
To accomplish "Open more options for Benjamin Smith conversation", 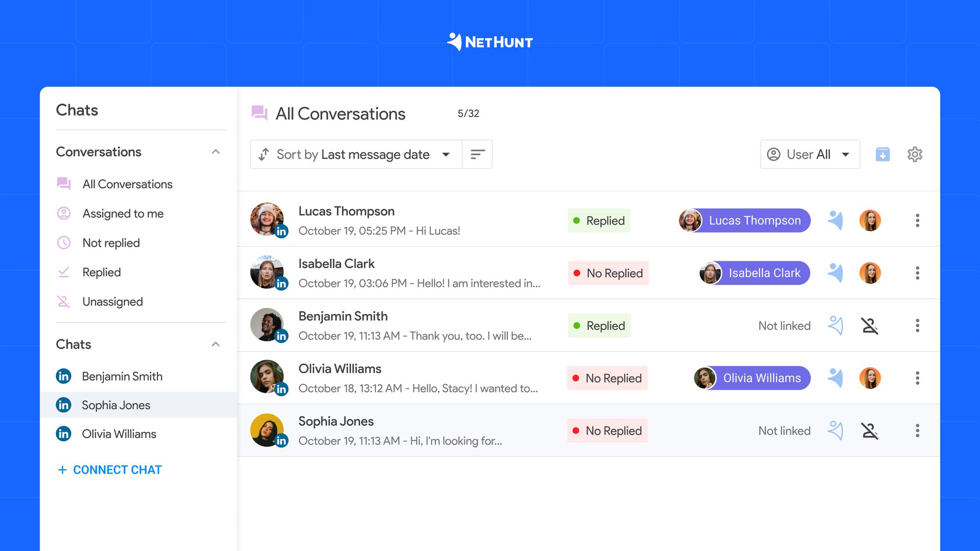I will pos(917,326).
